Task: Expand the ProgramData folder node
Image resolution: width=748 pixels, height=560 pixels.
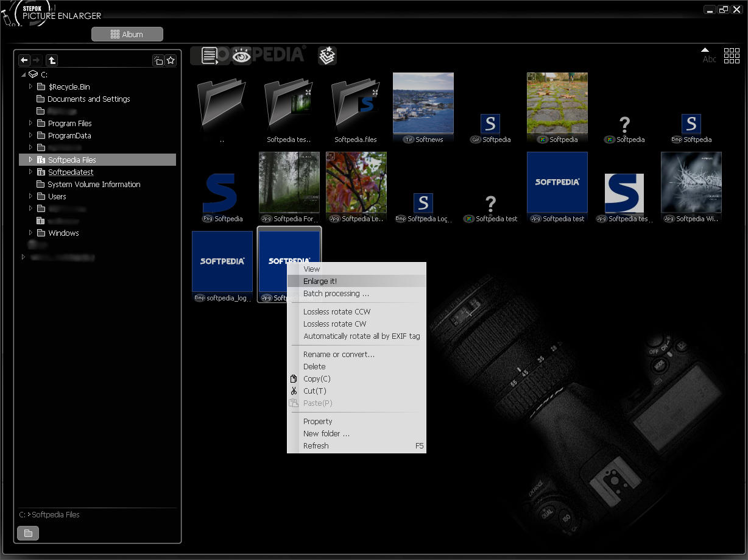Action: click(x=30, y=135)
